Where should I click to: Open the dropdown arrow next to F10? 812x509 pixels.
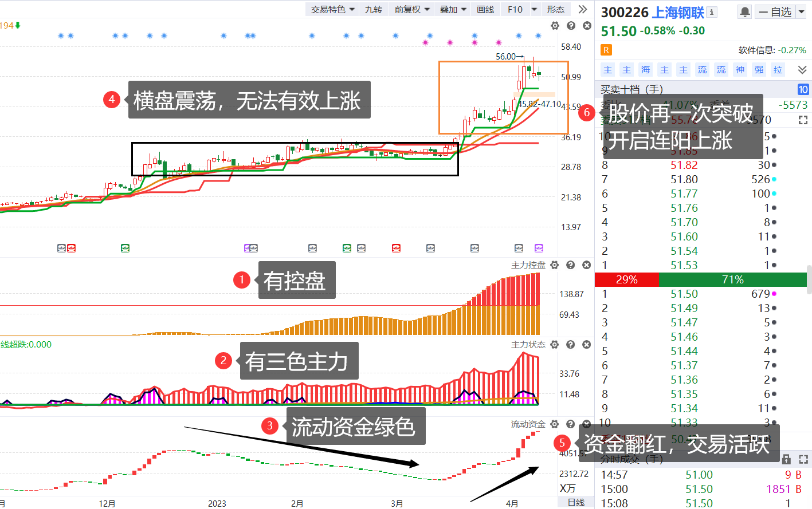(534, 9)
